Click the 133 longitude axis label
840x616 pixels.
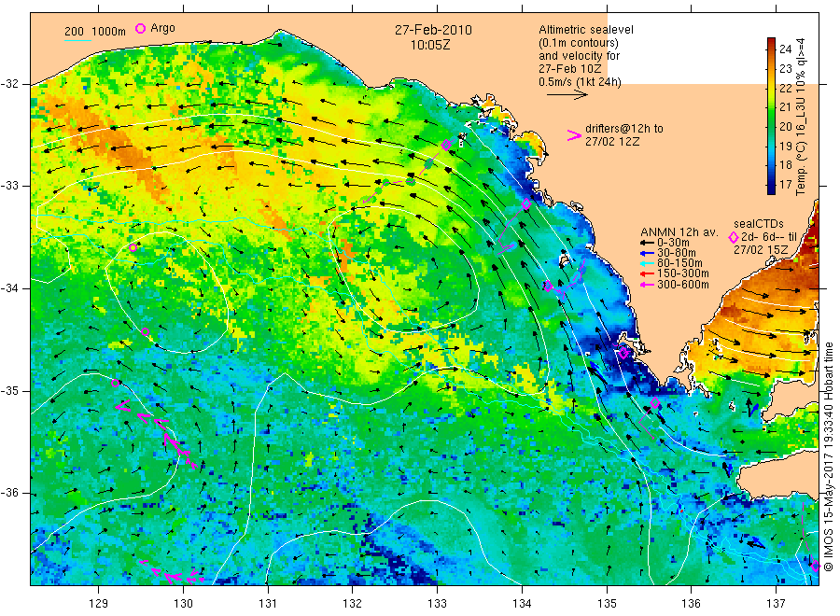coord(437,604)
